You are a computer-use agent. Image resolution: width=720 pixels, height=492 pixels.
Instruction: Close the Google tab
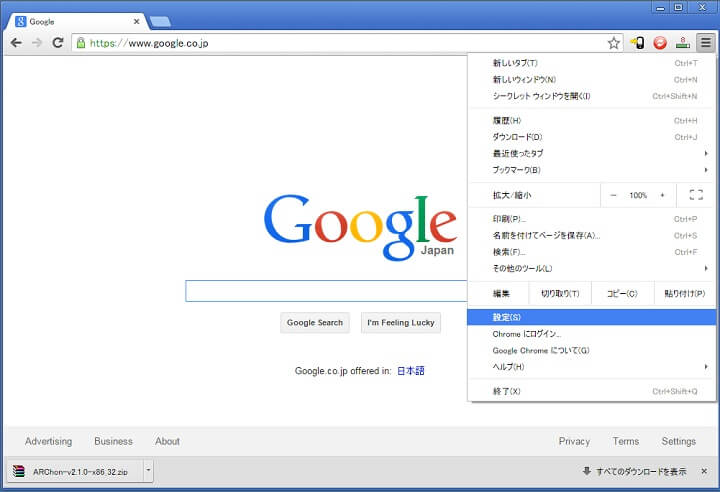coord(136,22)
